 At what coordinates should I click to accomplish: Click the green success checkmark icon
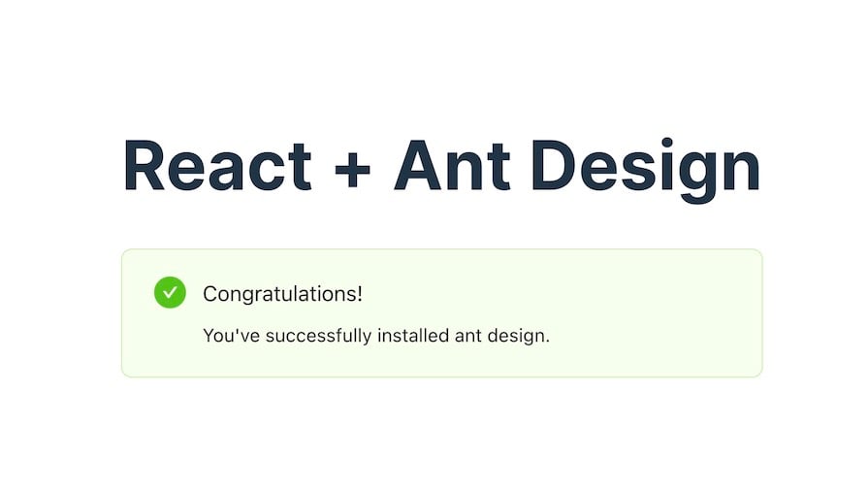(x=170, y=292)
